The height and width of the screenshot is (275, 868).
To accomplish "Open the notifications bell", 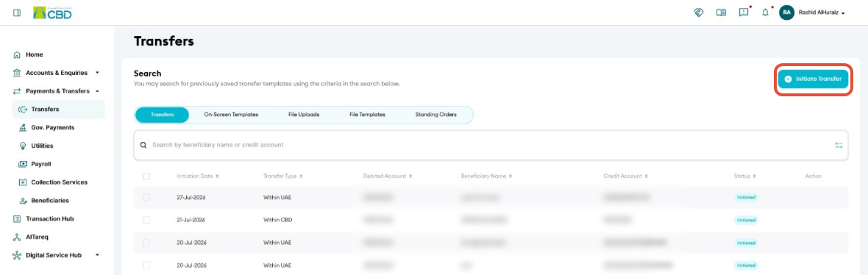I will tap(766, 12).
